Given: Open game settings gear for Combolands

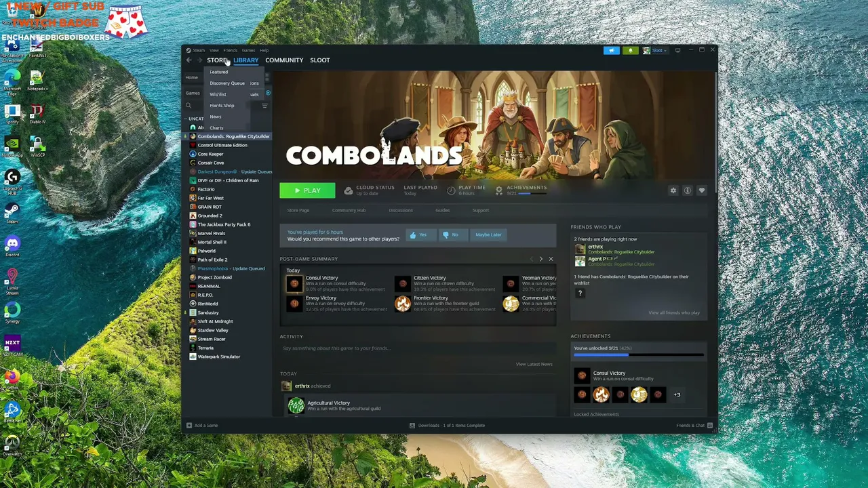Looking at the screenshot, I should pos(673,190).
